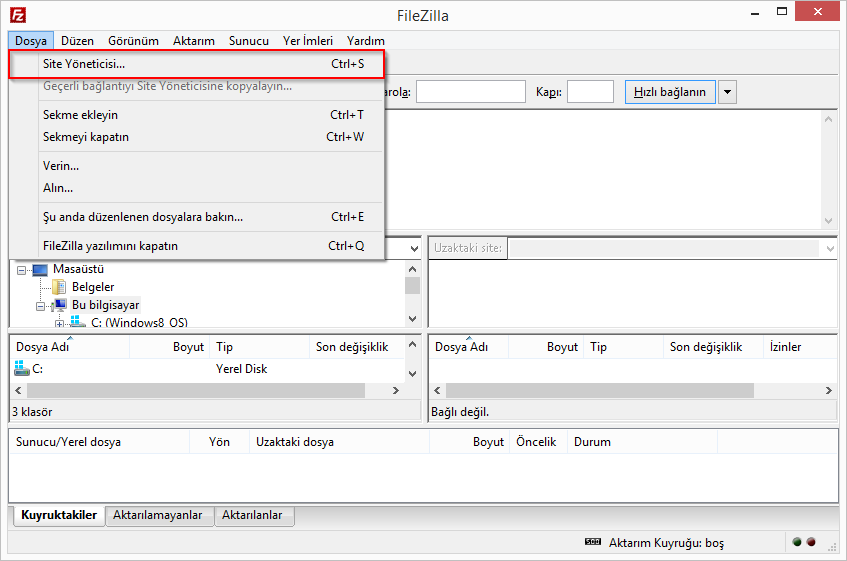Click Yerel Disk type cell

click(241, 369)
